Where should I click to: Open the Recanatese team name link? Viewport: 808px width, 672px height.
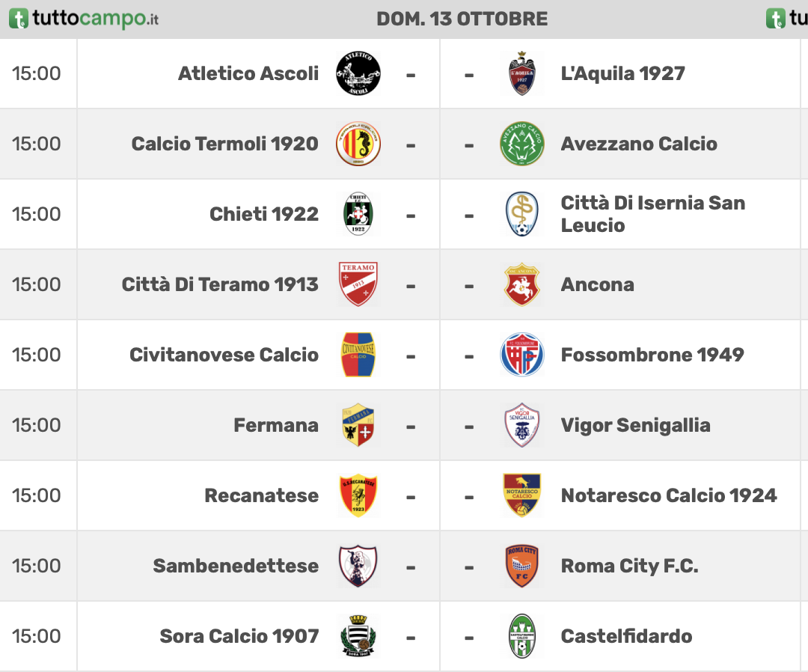click(x=261, y=495)
